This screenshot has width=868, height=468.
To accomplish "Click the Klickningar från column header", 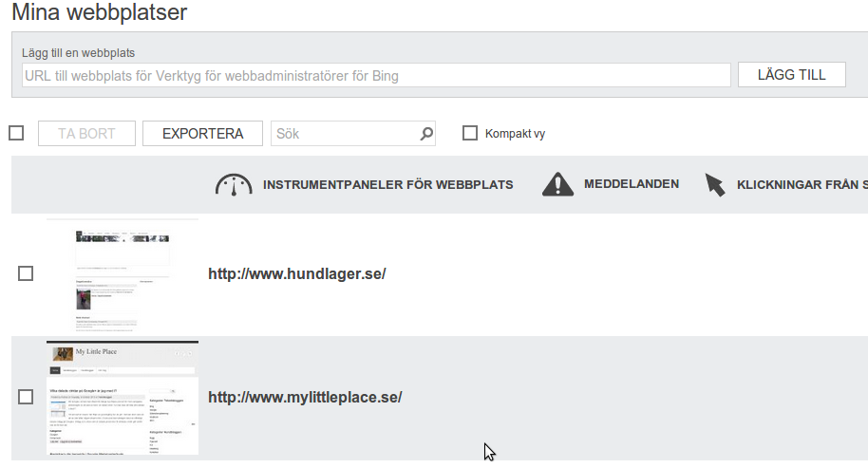I will pos(802,185).
